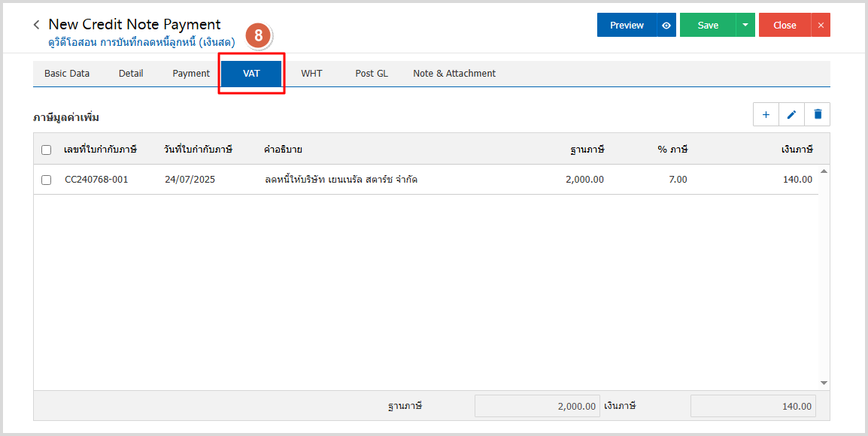Switch to the Note & Attachment tab

(x=454, y=74)
